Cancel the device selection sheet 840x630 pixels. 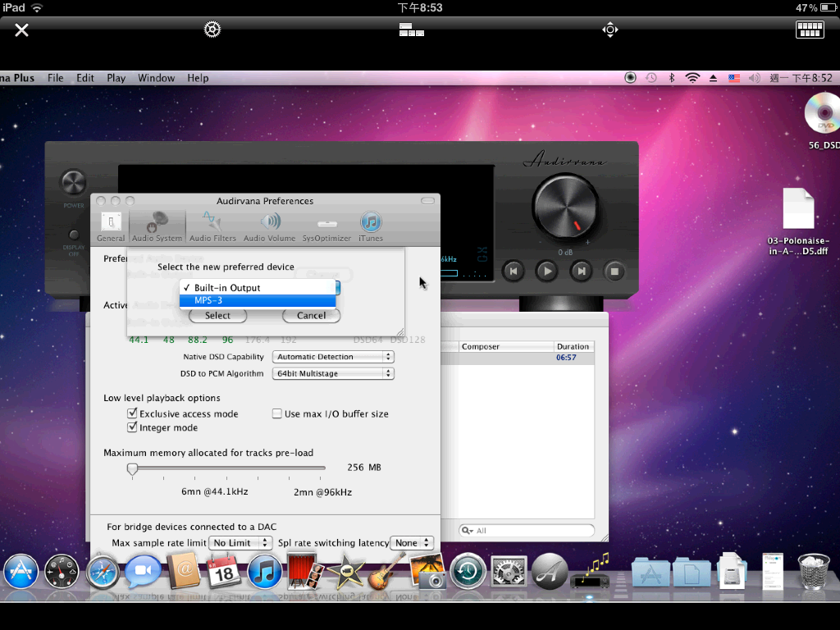311,316
